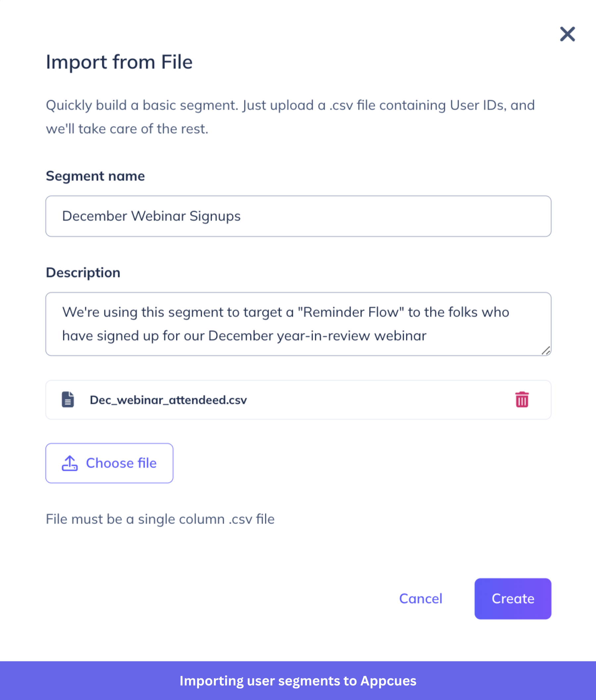
Task: Click the filename Dec_webinar_attendeed.csv
Action: pyautogui.click(x=168, y=400)
